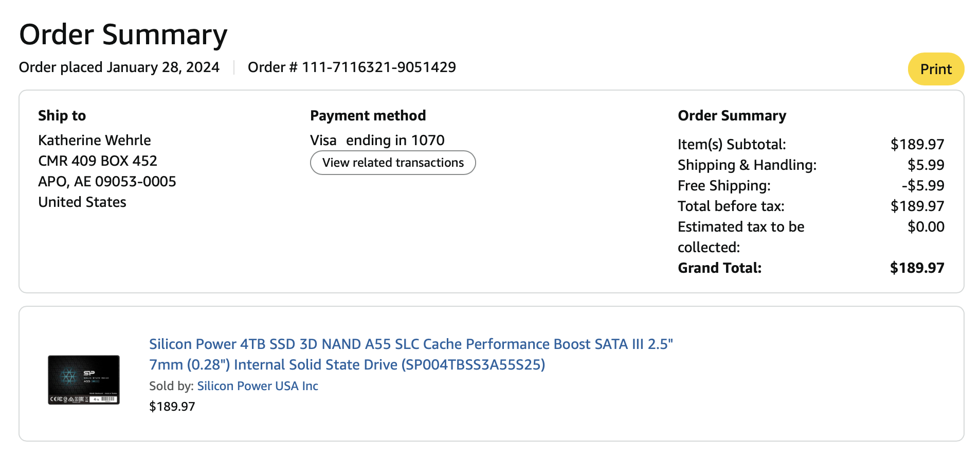Click the Free Shipping -$5.99 amount
The image size is (980, 455).
(x=923, y=186)
